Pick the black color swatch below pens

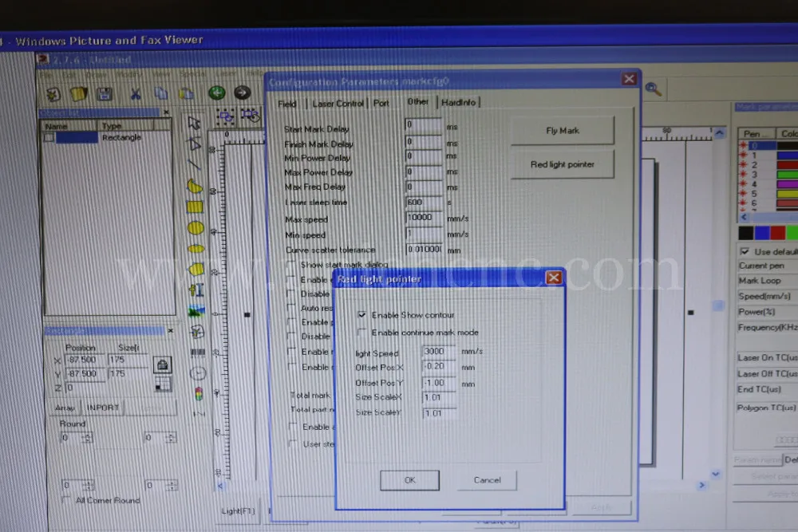click(x=745, y=233)
